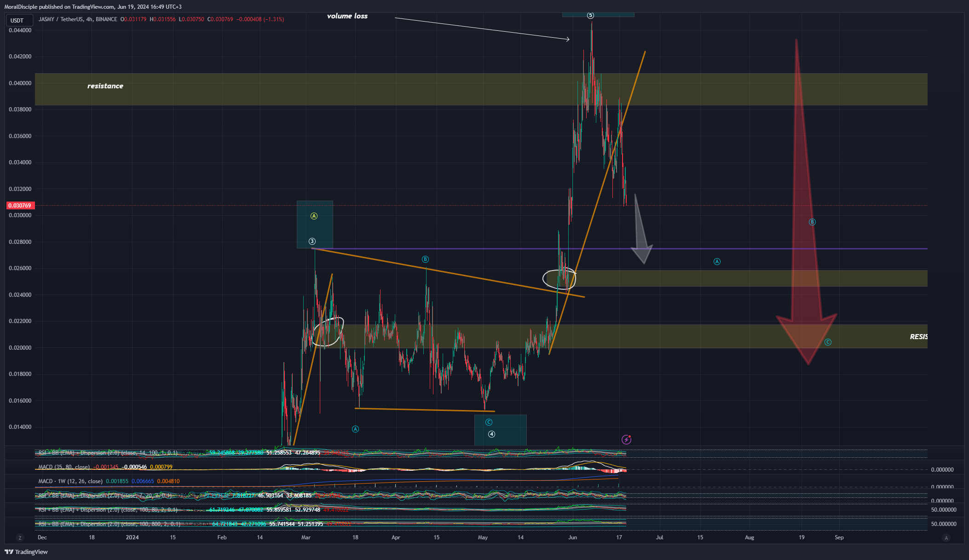
Task: Click the MoralDisciple published header text
Action: pos(93,7)
